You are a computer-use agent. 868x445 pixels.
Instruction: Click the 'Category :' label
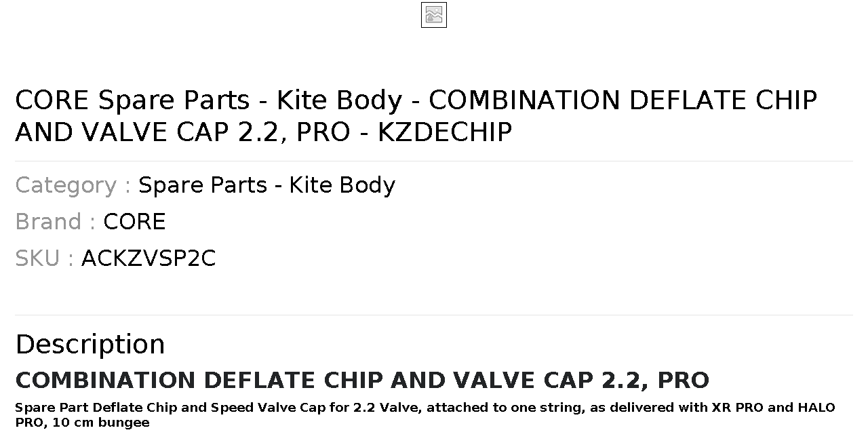(73, 185)
